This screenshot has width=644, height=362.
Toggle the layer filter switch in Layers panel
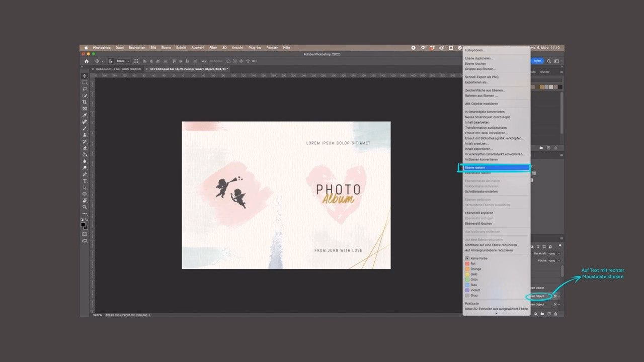[560, 245]
